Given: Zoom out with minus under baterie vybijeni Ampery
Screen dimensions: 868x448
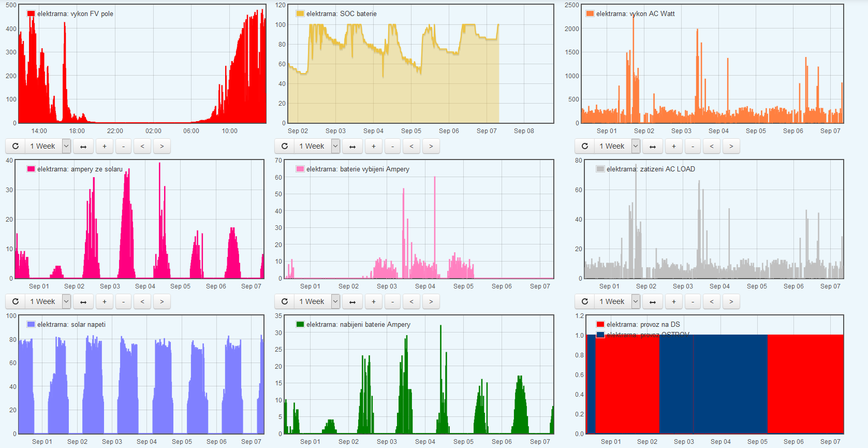Looking at the screenshot, I should (x=392, y=301).
